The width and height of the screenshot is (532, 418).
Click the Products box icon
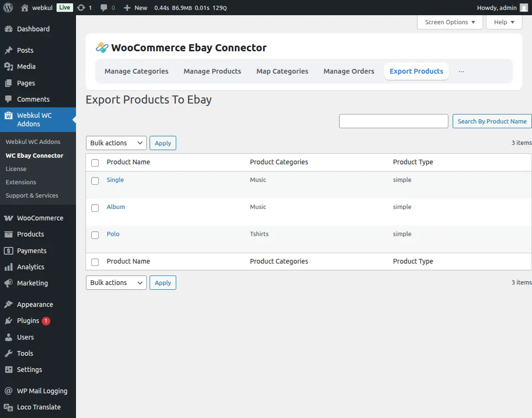click(x=9, y=234)
